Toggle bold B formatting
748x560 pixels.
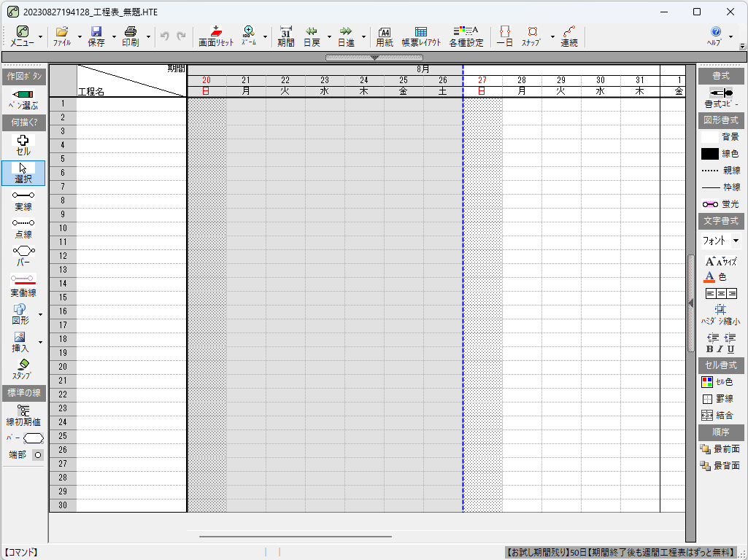(710, 349)
